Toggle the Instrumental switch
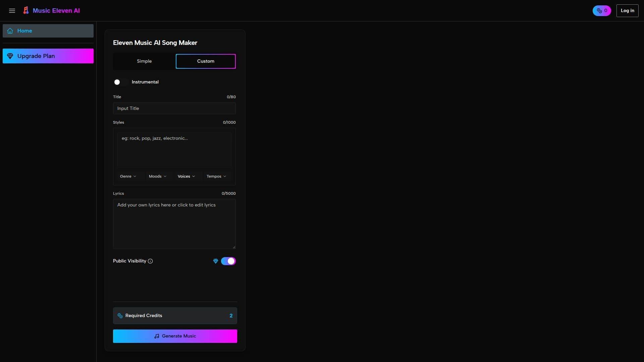Viewport: 644px width, 362px height. click(x=121, y=82)
